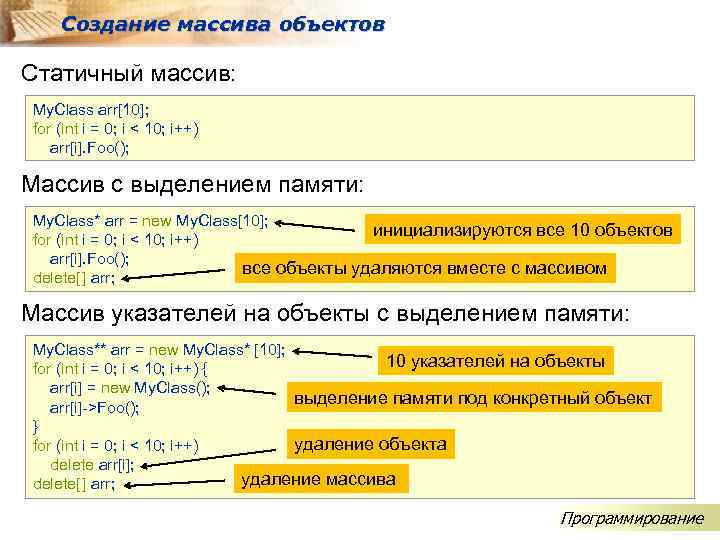Click code line "MyClass* arr = new MyClass[10];"
Viewport: 720px width, 540px height.
(x=150, y=221)
